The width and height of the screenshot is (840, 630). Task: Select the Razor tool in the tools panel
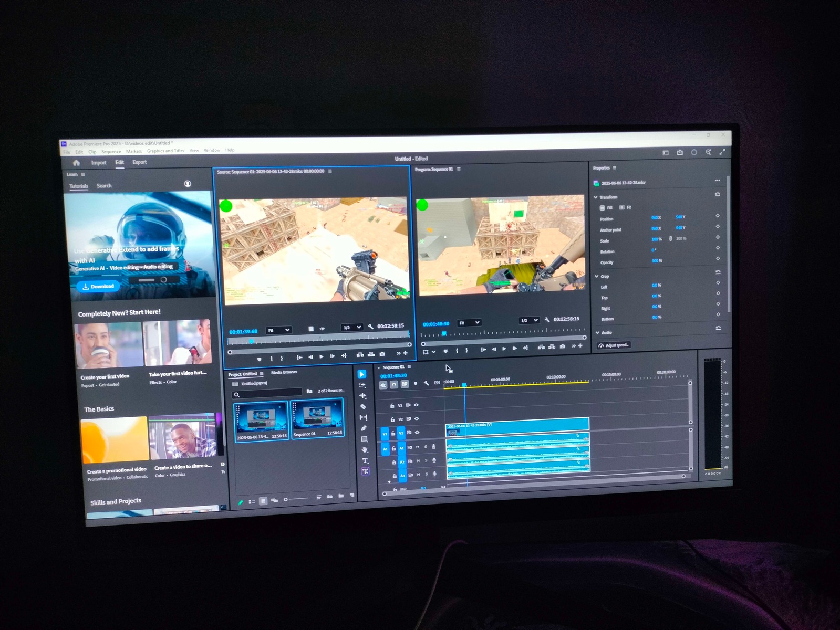(x=363, y=406)
